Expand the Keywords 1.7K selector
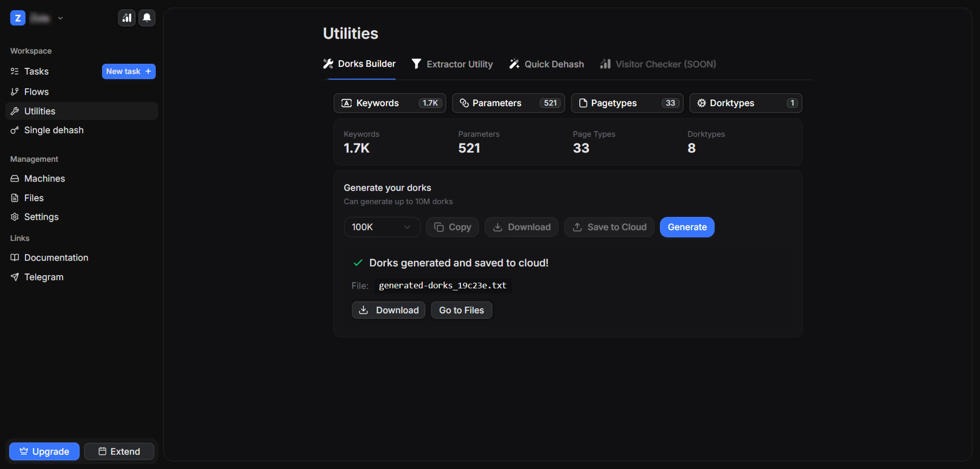980x469 pixels. 389,103
